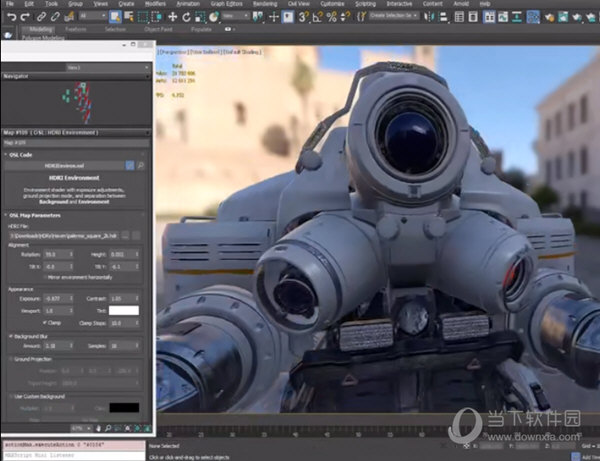Open the Curve Editor icon
Screen dimensions: 600x461
pyautogui.click(x=503, y=17)
